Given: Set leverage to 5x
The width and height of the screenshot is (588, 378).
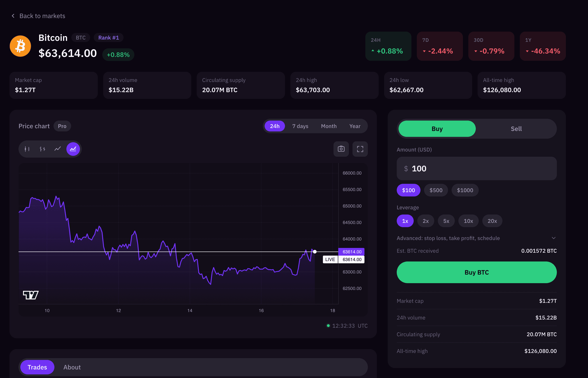Looking at the screenshot, I should point(446,221).
